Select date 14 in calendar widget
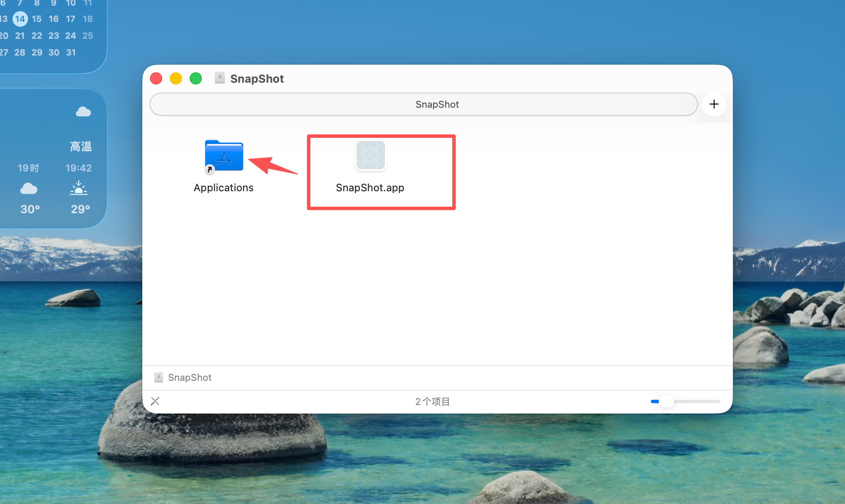 (20, 19)
